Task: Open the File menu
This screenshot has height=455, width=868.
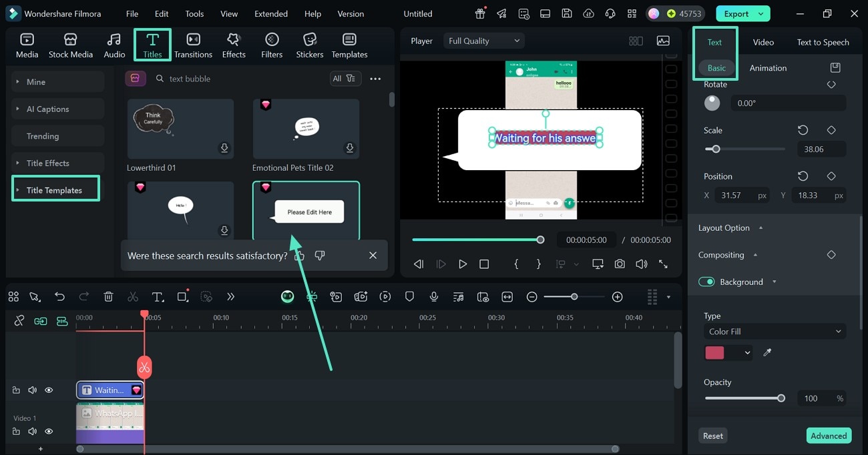Action: pyautogui.click(x=132, y=13)
